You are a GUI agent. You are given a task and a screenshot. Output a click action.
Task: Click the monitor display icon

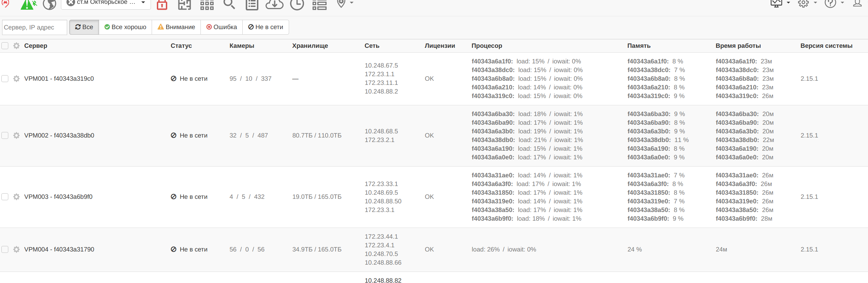(x=776, y=3)
